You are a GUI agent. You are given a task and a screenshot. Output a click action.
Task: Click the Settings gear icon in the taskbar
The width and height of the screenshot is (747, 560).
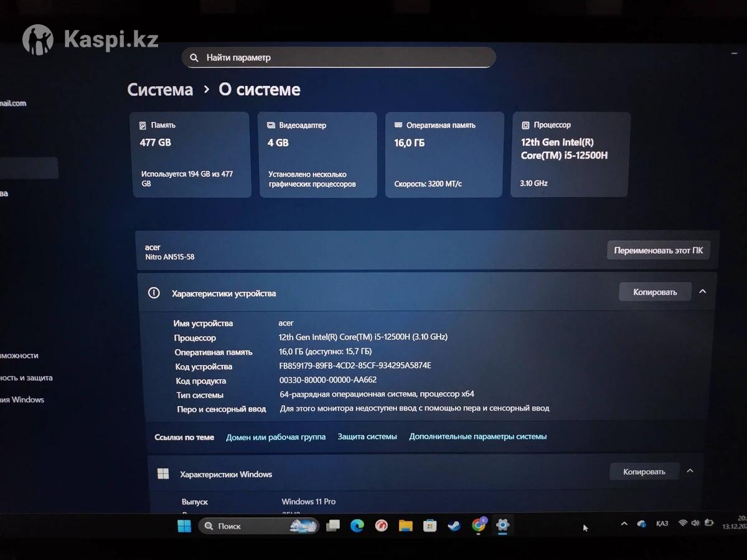(x=502, y=525)
